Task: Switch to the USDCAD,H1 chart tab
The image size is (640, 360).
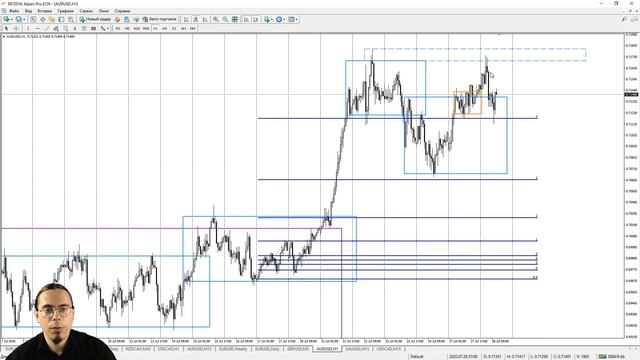Action: 169,349
